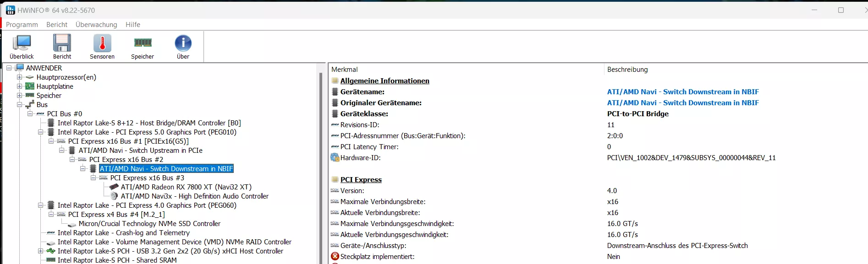Click the Shared SRAM memory chip icon

pos(51,260)
